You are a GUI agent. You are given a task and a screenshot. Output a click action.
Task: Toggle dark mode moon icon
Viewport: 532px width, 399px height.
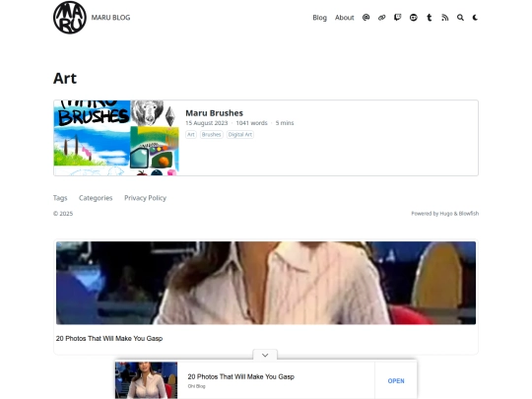(x=475, y=18)
